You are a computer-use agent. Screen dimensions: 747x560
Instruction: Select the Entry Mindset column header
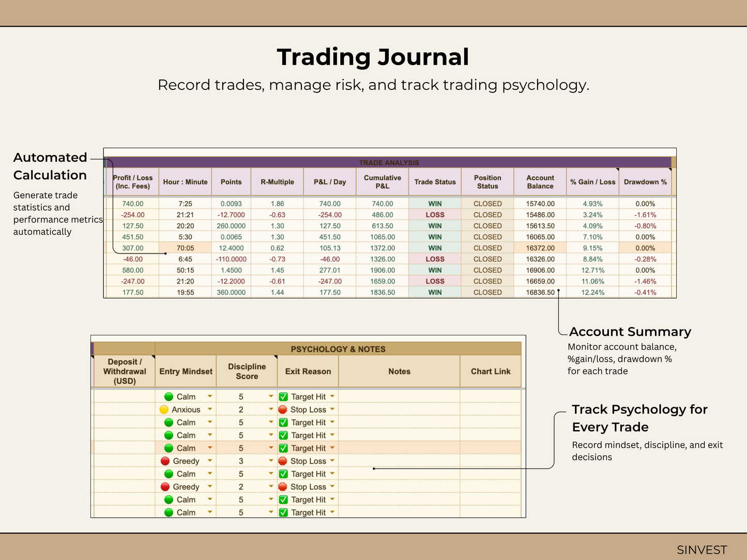tap(186, 371)
